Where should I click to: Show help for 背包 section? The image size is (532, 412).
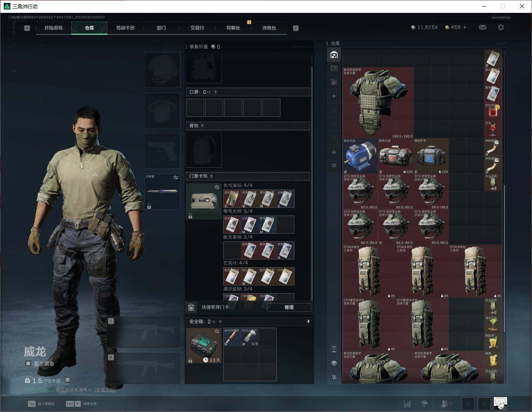(203, 126)
